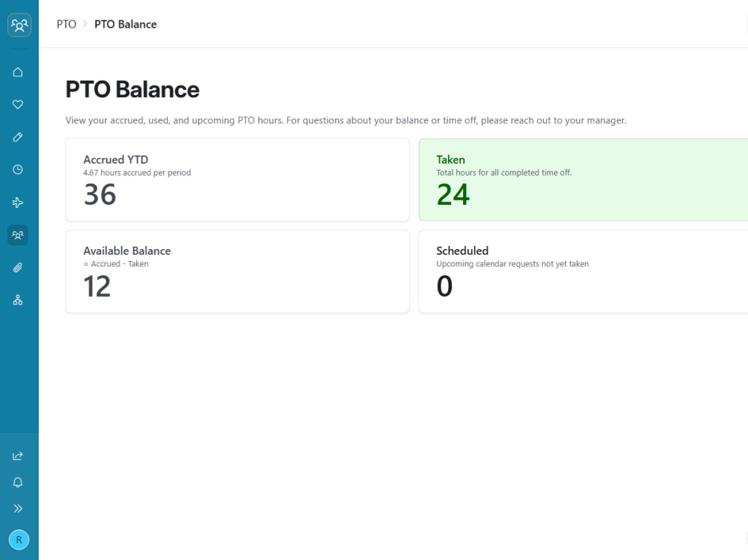Open the user avatar labeled R
The width and height of the screenshot is (748, 560).
(19, 540)
